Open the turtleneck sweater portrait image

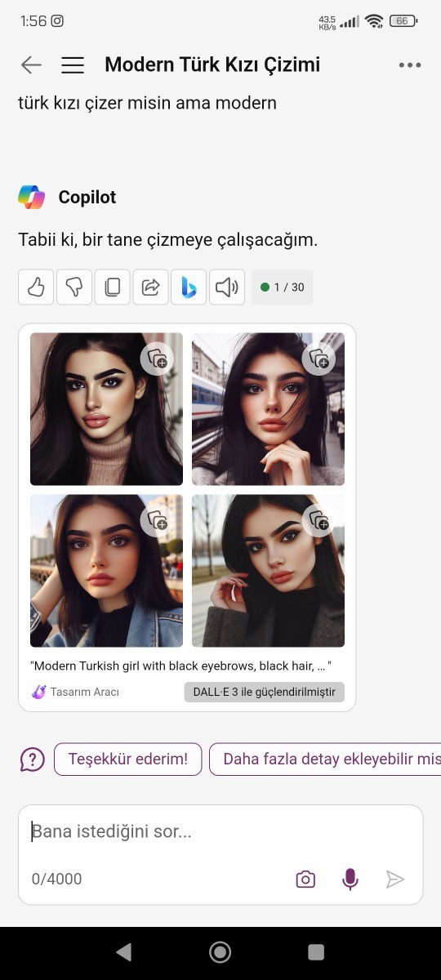tap(106, 409)
